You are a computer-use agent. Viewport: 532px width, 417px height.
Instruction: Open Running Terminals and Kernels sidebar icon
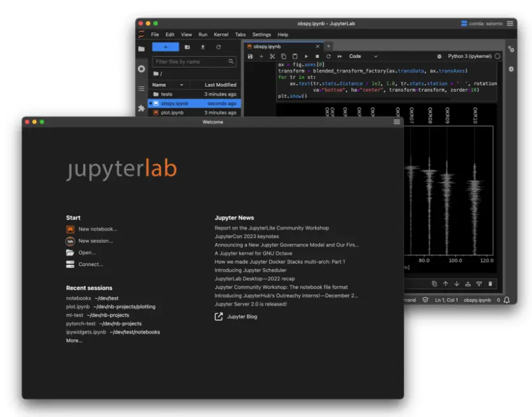pos(141,69)
